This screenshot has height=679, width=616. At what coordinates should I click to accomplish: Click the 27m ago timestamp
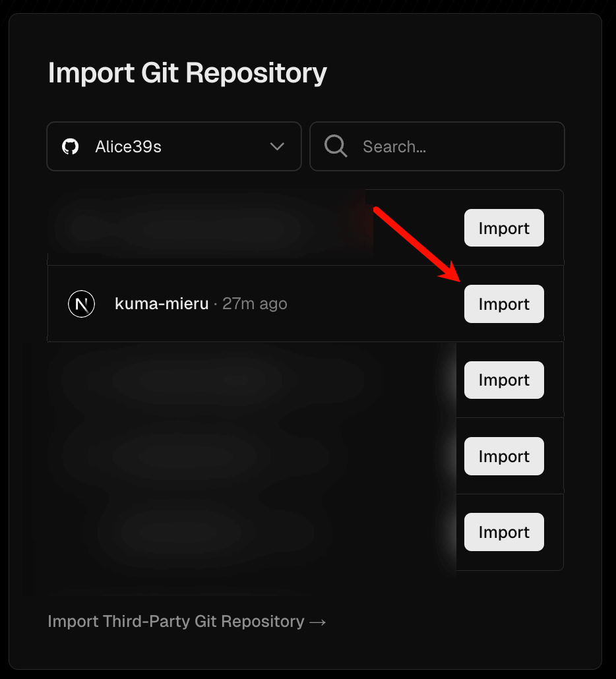255,303
